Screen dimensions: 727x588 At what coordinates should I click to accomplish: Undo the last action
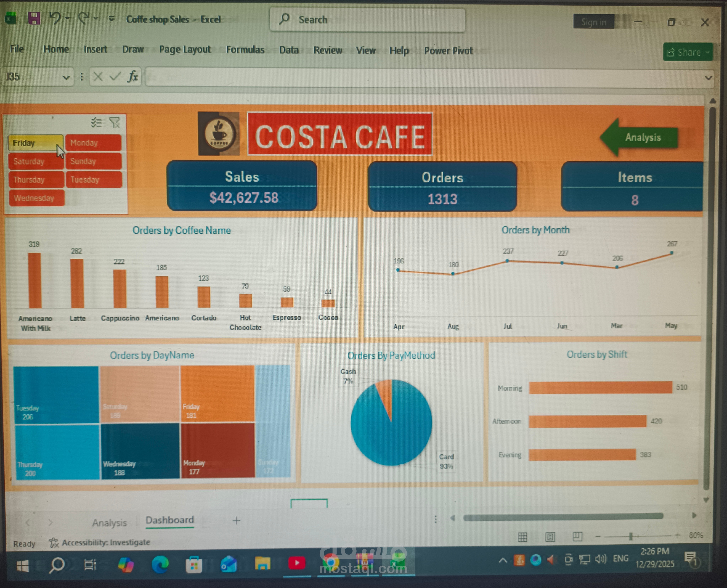[55, 18]
